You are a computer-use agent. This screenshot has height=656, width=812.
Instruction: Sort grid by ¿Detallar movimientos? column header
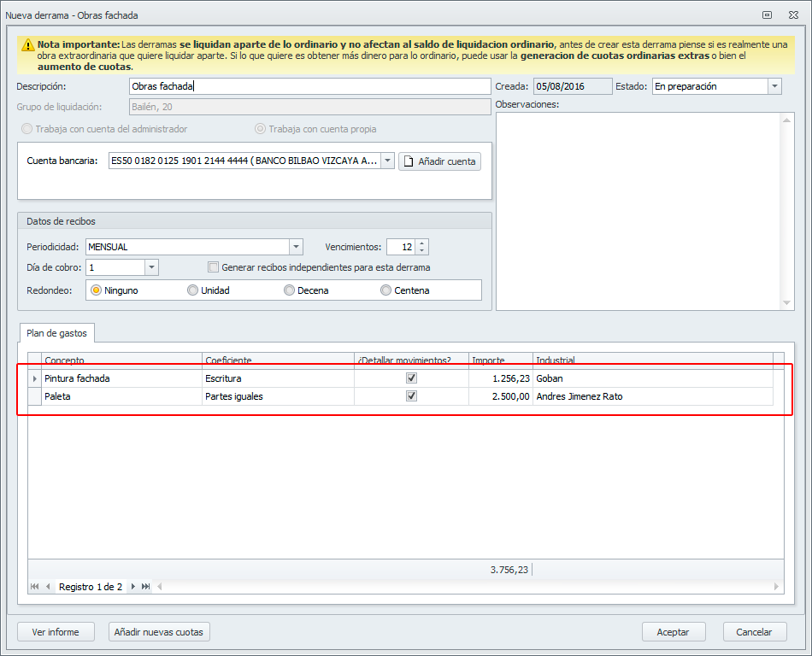tap(412, 360)
